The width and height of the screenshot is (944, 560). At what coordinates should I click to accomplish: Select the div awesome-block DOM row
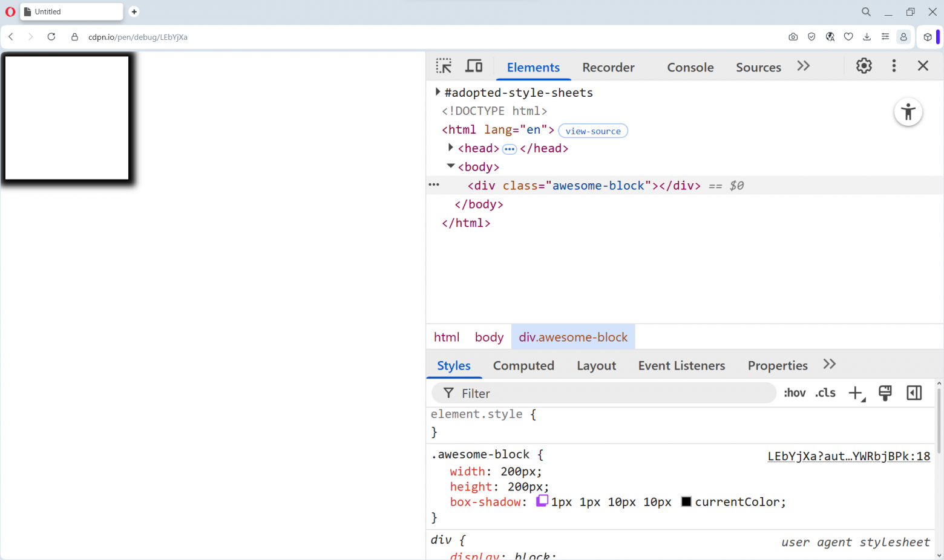[x=685, y=186]
